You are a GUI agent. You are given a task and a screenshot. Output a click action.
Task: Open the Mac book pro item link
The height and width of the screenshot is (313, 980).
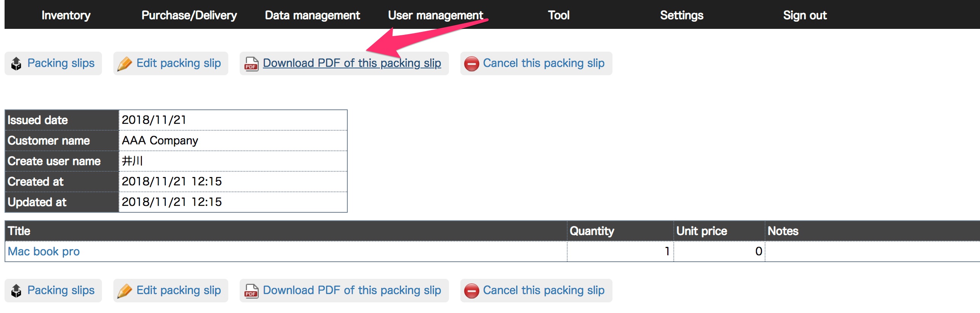44,251
